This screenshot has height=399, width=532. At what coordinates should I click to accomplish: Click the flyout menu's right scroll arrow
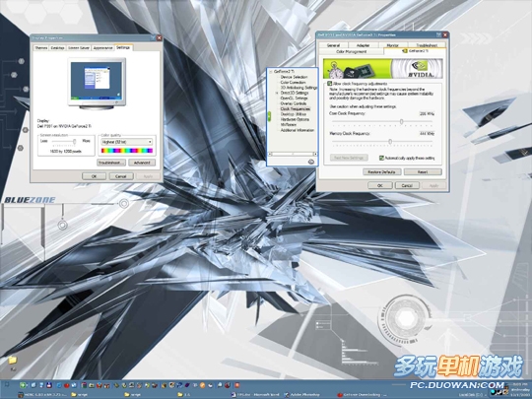(315, 154)
